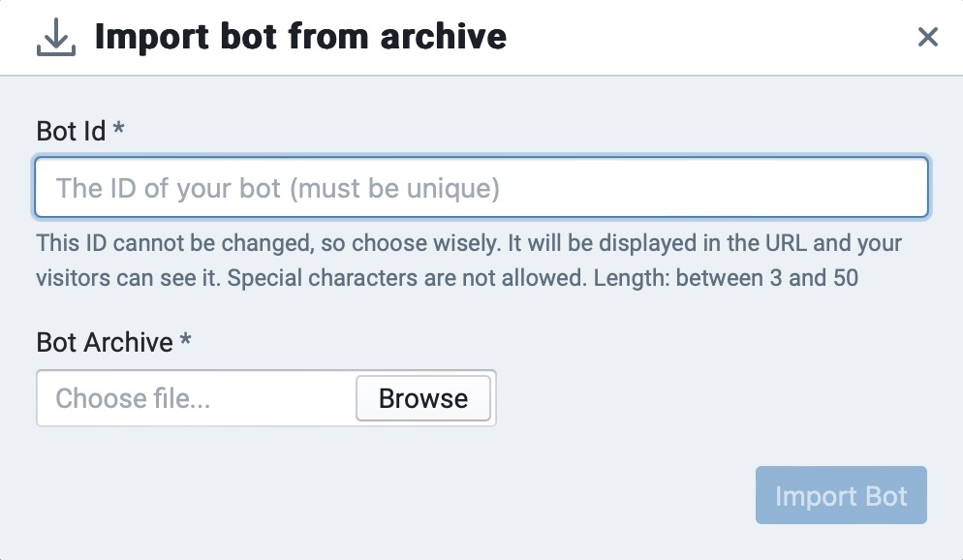Close the Import bot from archive dialog
The height and width of the screenshot is (560, 963).
(x=928, y=37)
